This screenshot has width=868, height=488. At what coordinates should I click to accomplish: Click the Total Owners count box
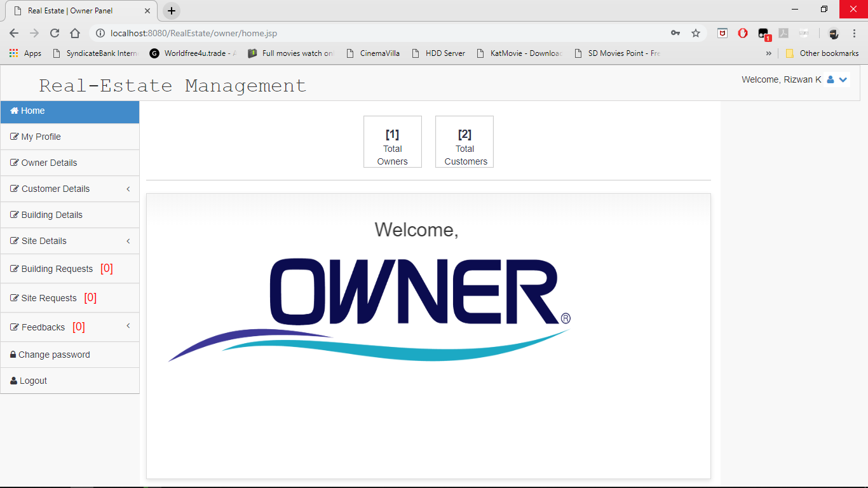[393, 142]
